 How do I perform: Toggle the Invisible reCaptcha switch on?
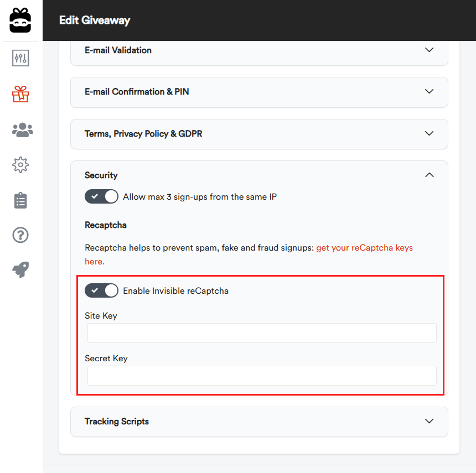101,290
